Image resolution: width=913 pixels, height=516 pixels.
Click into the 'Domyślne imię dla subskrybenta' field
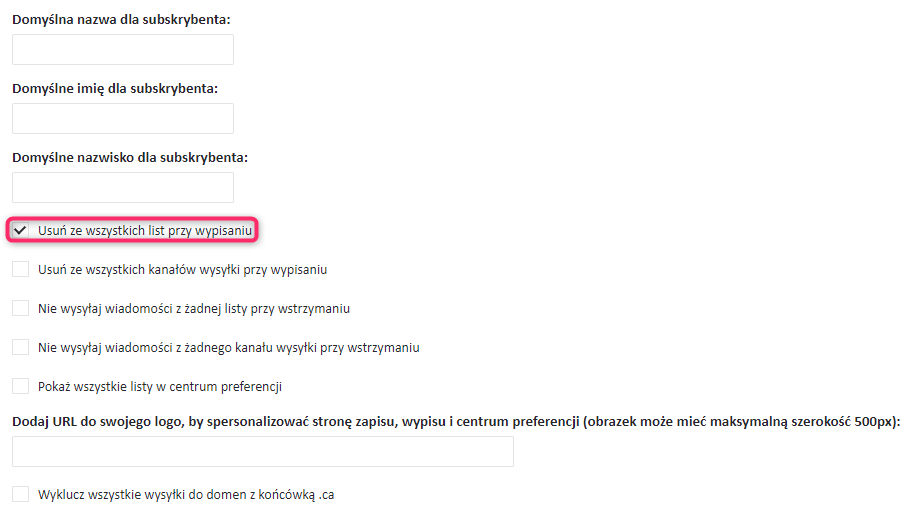[x=122, y=118]
